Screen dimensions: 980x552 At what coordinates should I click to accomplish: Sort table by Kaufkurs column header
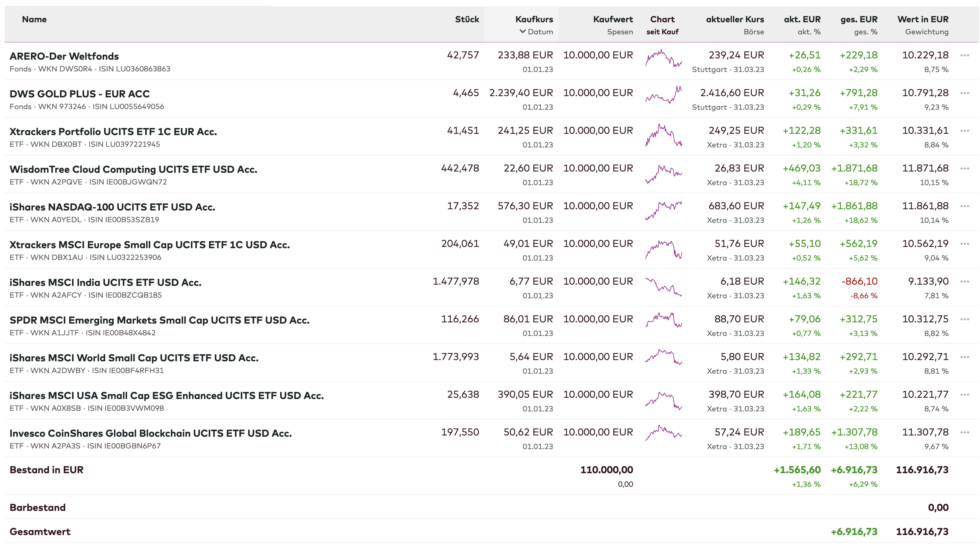click(534, 19)
